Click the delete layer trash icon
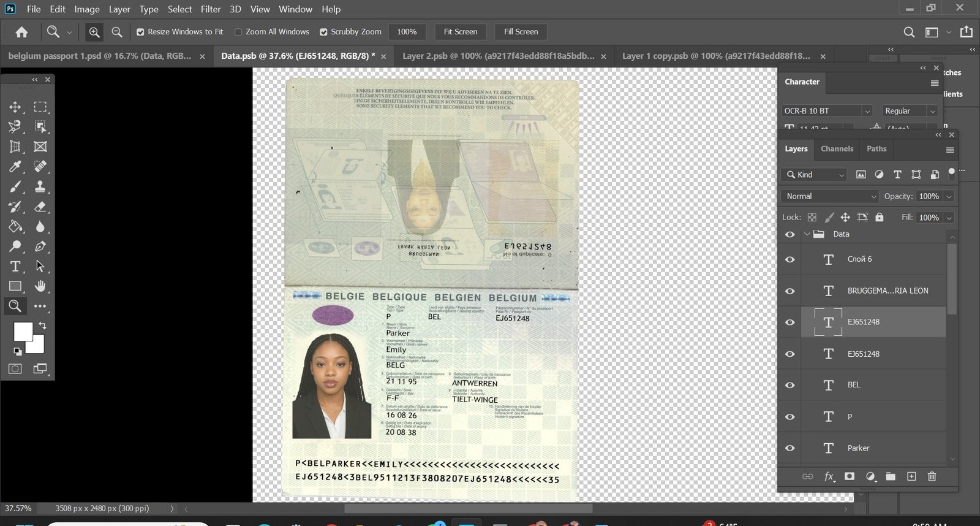This screenshot has height=526, width=980. 932,476
